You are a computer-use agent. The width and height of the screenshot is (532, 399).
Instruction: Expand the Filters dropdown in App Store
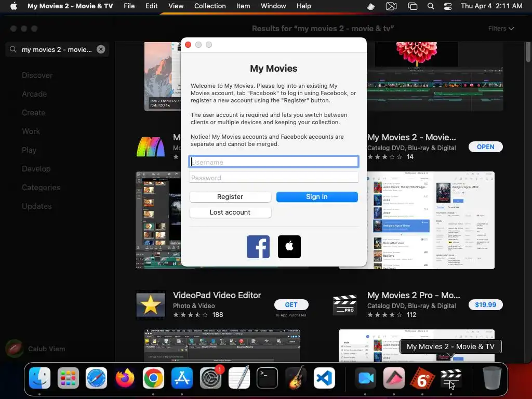(501, 29)
